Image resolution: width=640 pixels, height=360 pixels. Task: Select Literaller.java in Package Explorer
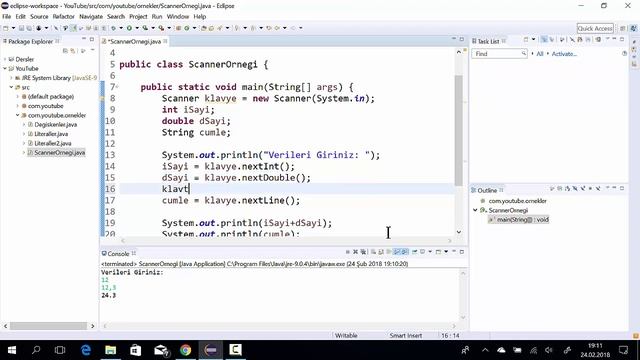pyautogui.click(x=51, y=134)
